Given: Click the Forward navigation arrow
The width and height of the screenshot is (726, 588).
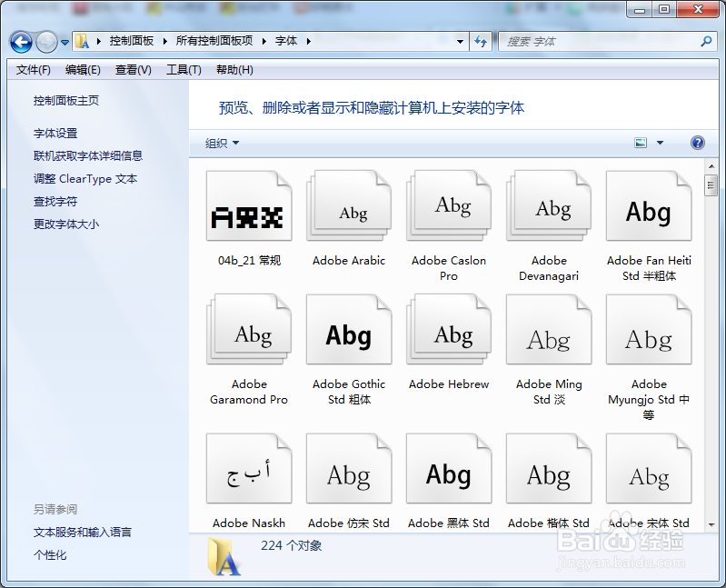Looking at the screenshot, I should point(45,42).
